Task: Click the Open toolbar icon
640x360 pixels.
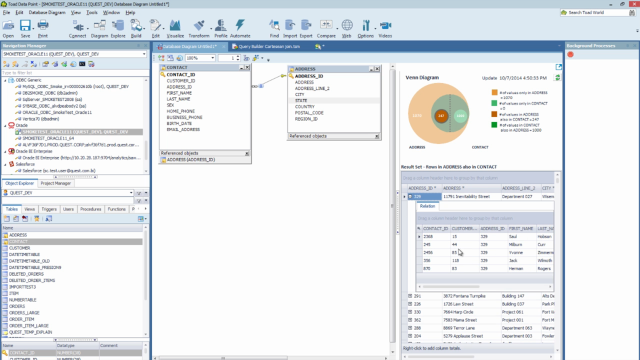Action: pyautogui.click(x=8, y=29)
